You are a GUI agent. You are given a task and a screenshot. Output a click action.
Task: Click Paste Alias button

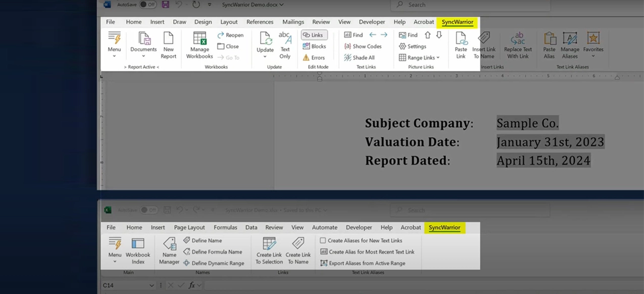click(549, 44)
